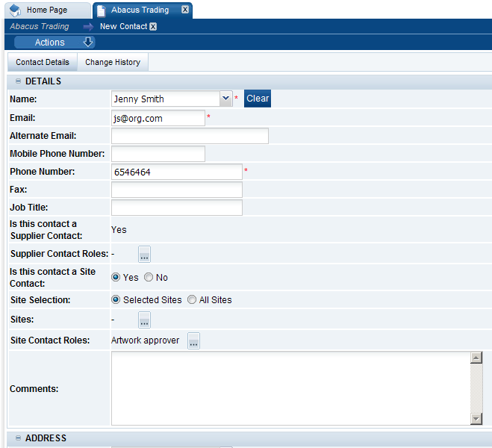Open the Name dropdown arrow
This screenshot has height=448, width=492.
coord(225,99)
